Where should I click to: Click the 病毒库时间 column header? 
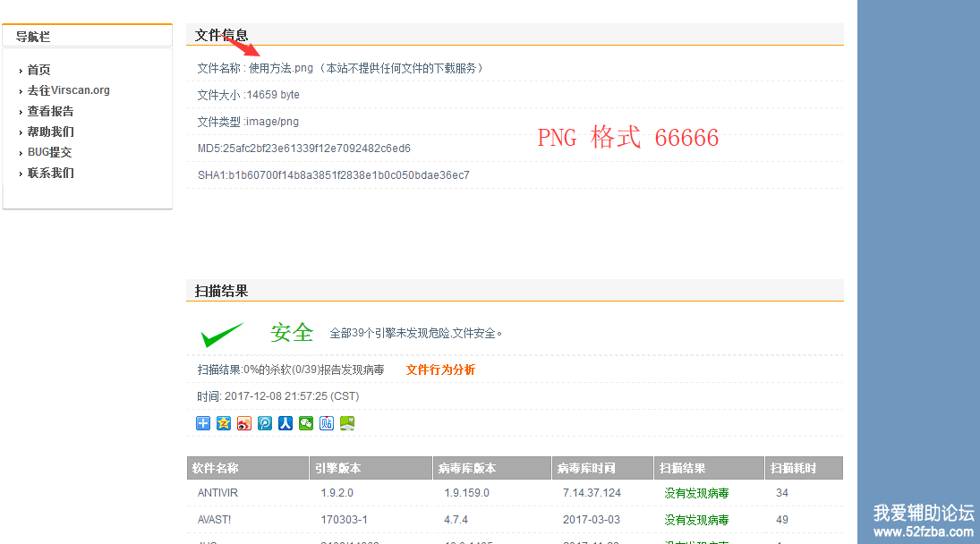click(x=603, y=468)
